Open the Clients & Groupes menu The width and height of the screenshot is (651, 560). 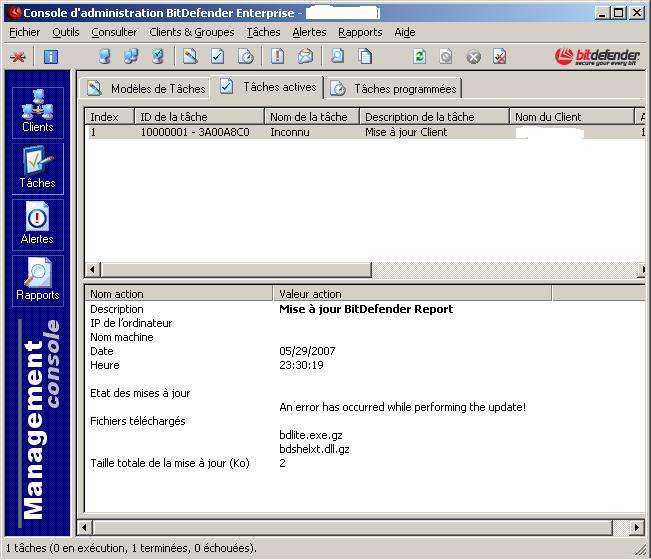(x=192, y=32)
